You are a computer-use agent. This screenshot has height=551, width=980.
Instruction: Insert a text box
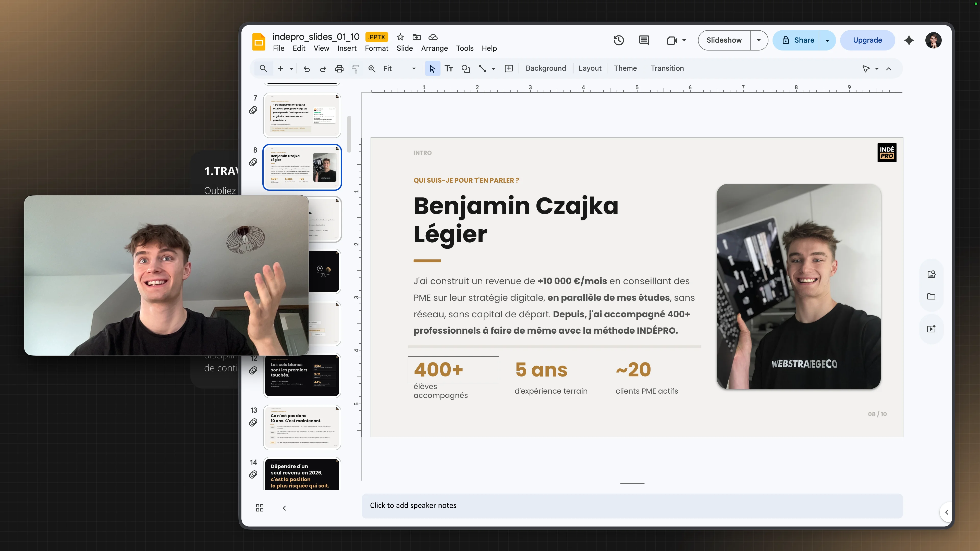coord(449,68)
